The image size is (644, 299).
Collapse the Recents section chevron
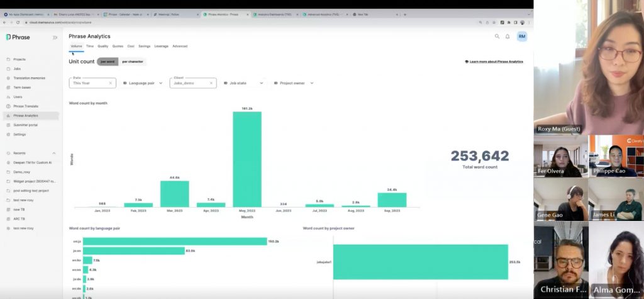point(53,153)
